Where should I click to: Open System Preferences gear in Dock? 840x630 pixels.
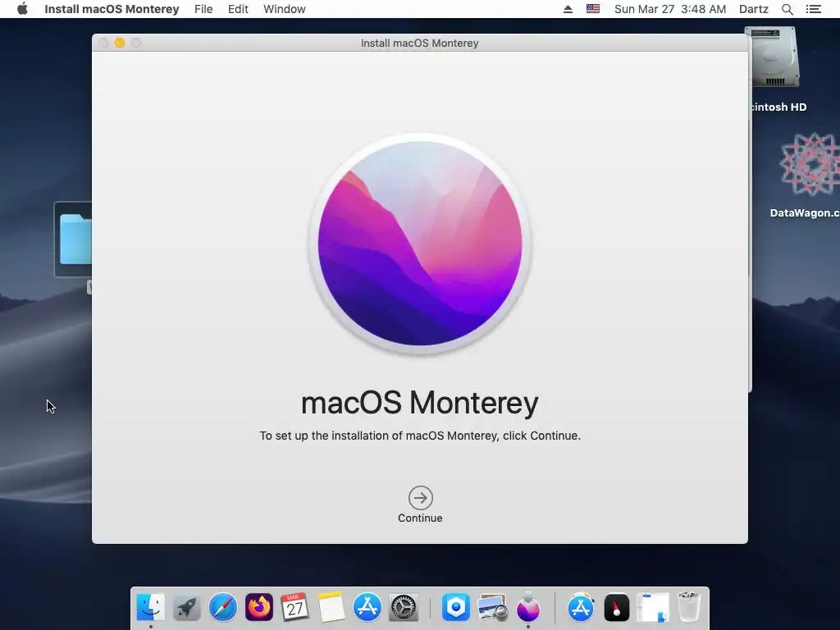404,608
